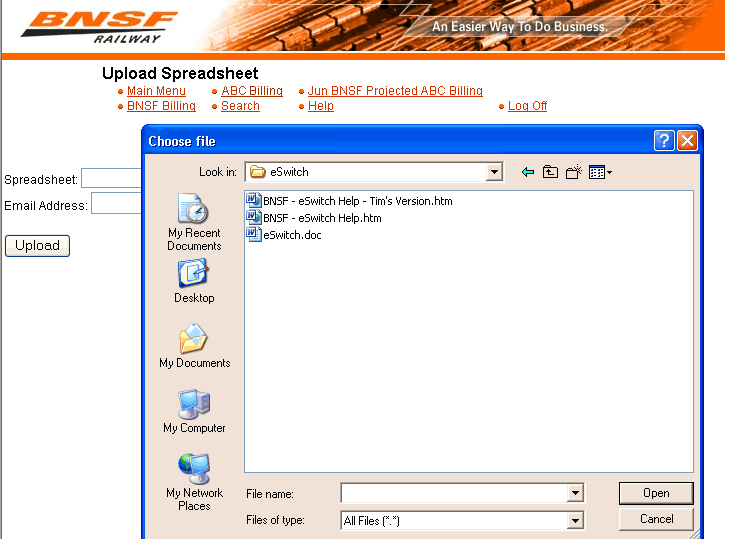This screenshot has width=729, height=539.
Task: Click the File name text field
Action: tap(454, 493)
